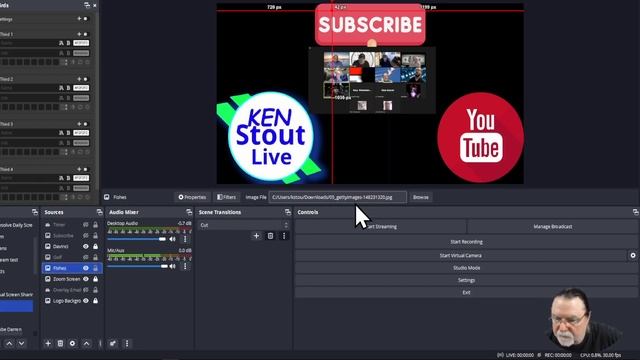The width and height of the screenshot is (640, 360).
Task: Open Manage Broadcast
Action: click(553, 227)
